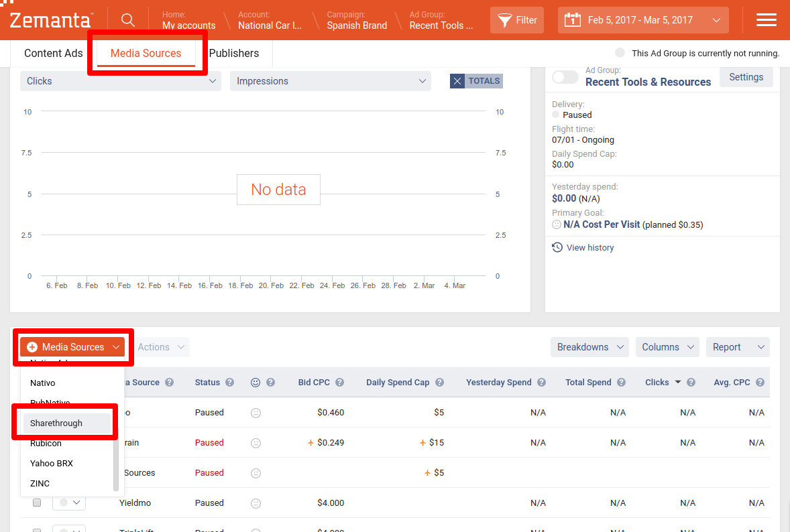Open the Daily Spend Cap help icon
The height and width of the screenshot is (532, 790).
(439, 383)
